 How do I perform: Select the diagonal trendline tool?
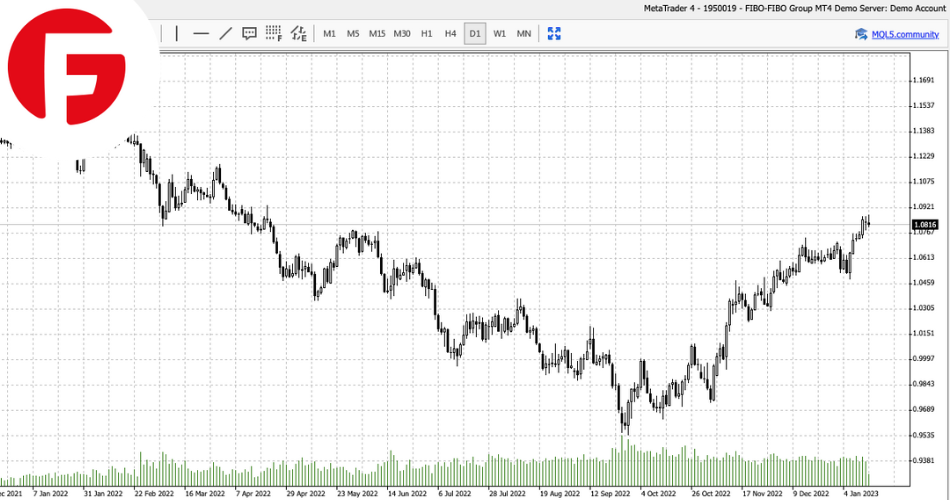[x=225, y=34]
